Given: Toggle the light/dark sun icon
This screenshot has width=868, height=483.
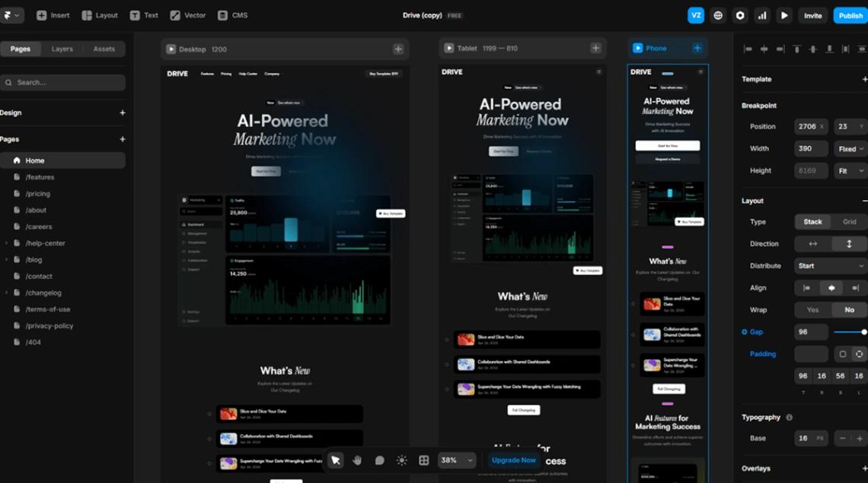Looking at the screenshot, I should click(401, 460).
